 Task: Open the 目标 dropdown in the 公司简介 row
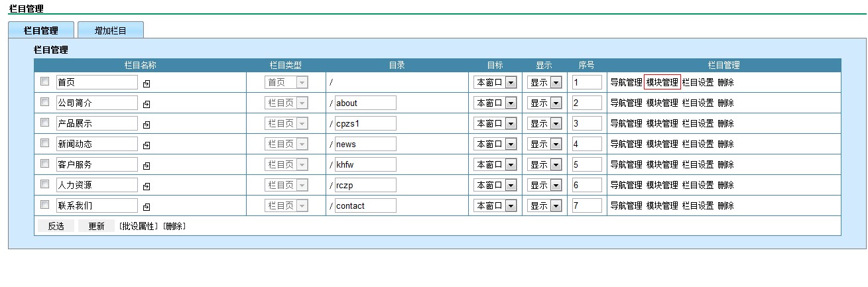495,103
